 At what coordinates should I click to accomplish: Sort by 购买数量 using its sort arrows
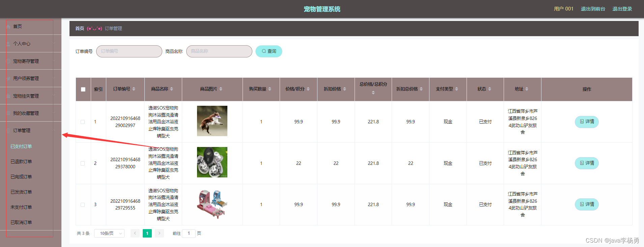(270, 89)
